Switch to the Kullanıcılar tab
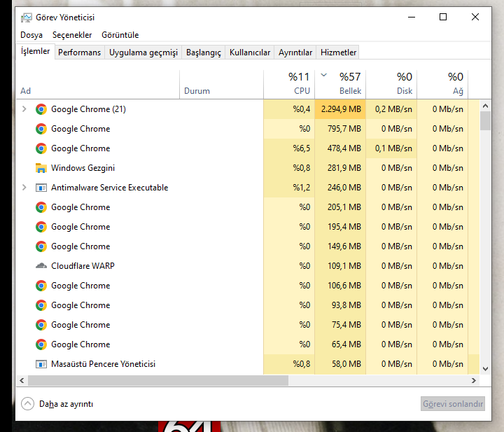 (x=250, y=53)
